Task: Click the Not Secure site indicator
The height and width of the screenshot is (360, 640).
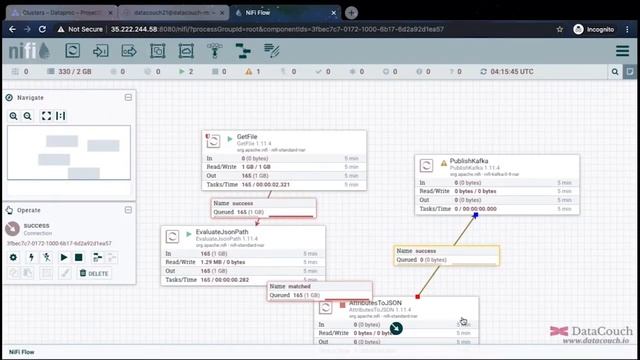Action: coord(80,29)
